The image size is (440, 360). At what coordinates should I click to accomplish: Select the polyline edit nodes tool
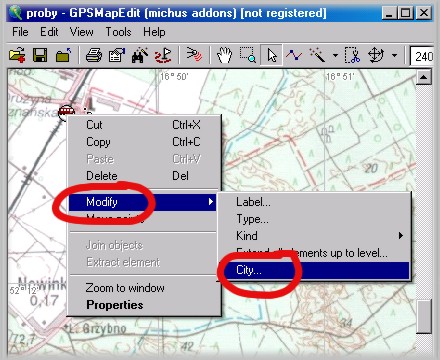[x=294, y=55]
